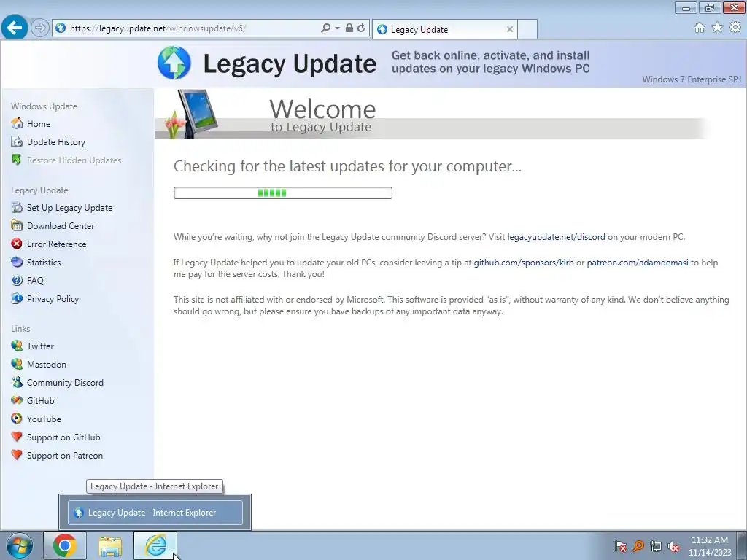Open Windows Explorer from taskbar
Image resolution: width=747 pixels, height=560 pixels.
[110, 545]
